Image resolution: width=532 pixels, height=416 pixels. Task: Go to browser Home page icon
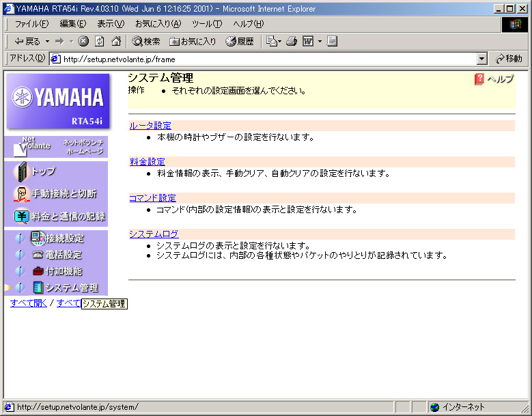116,41
